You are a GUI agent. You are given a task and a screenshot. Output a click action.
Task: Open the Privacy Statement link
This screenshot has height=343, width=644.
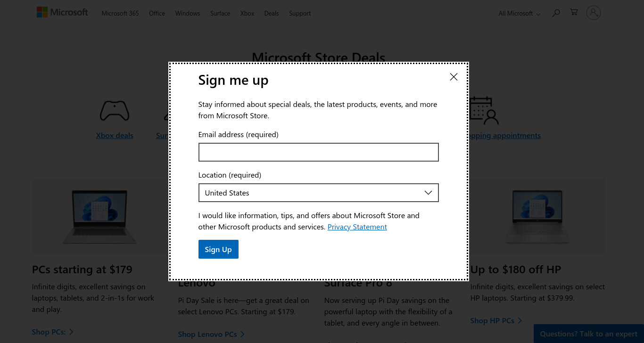[x=357, y=227]
